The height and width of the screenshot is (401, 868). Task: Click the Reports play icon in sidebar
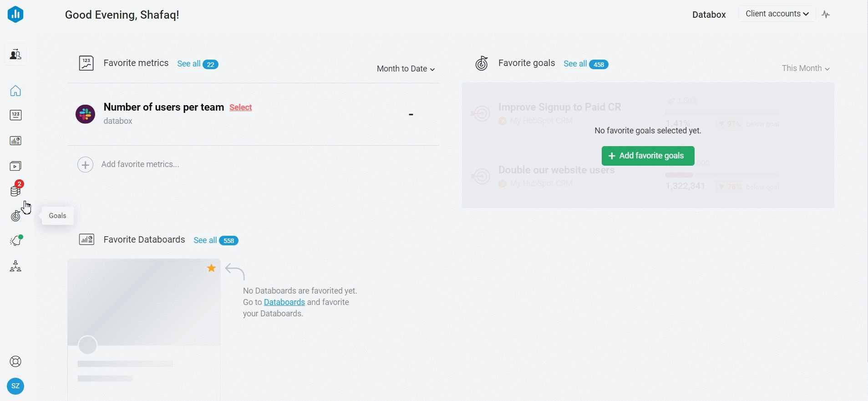[16, 166]
